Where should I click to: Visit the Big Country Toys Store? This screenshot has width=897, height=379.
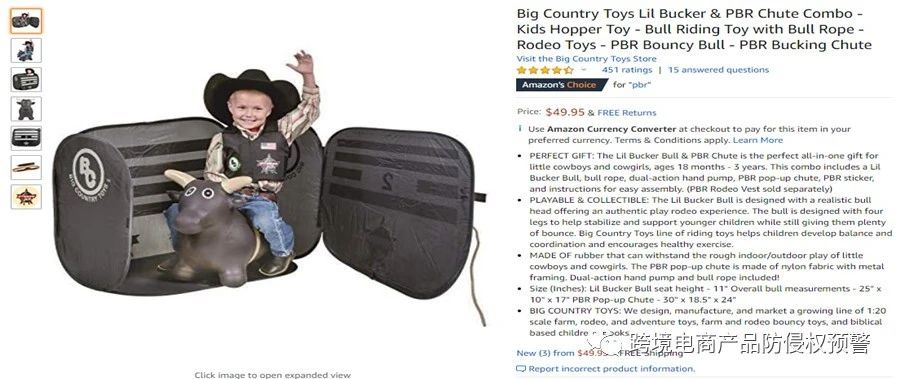coord(586,58)
